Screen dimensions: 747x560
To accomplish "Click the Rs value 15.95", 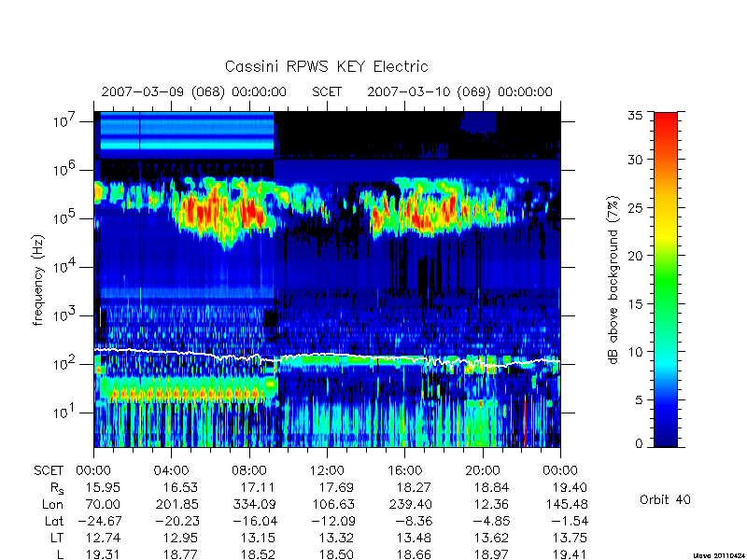I will tap(103, 487).
